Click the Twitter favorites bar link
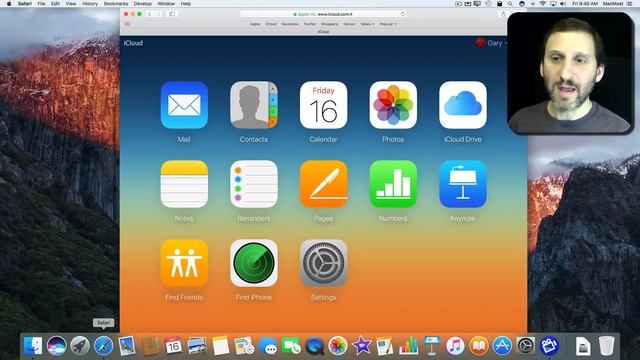This screenshot has width=640, height=360. point(310,24)
